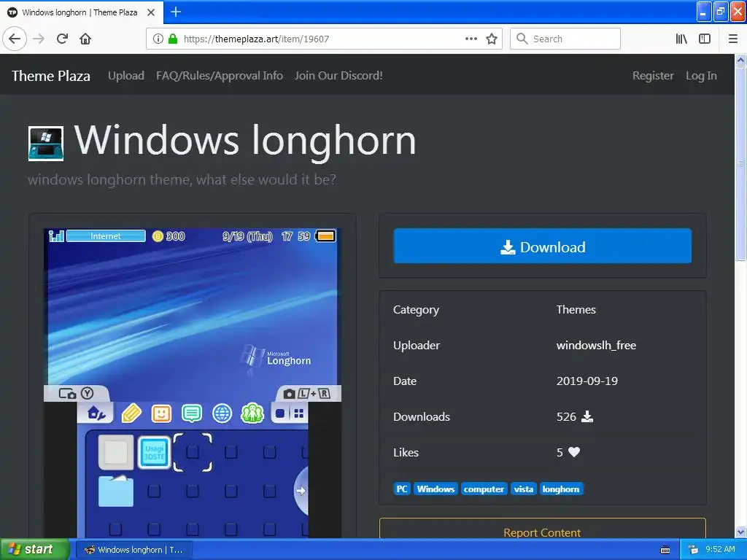Open the Theme Plaza home link
Viewport: 747px width, 560px height.
pyautogui.click(x=51, y=76)
